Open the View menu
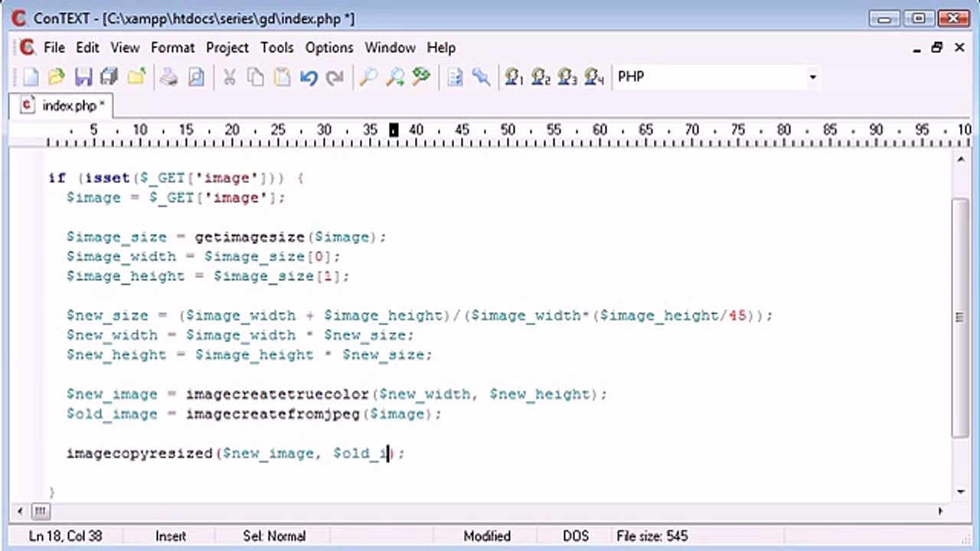Viewport: 980px width, 551px height. coord(125,47)
